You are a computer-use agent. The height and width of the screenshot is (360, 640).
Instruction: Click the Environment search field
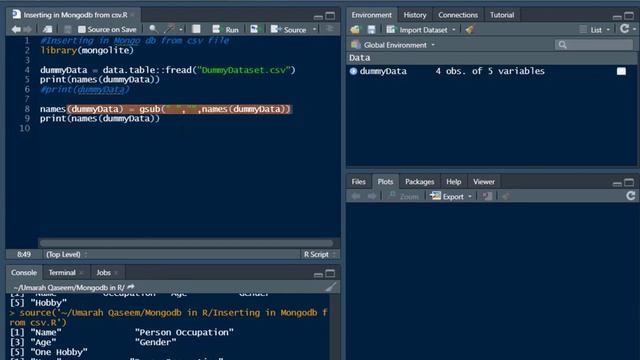(594, 45)
